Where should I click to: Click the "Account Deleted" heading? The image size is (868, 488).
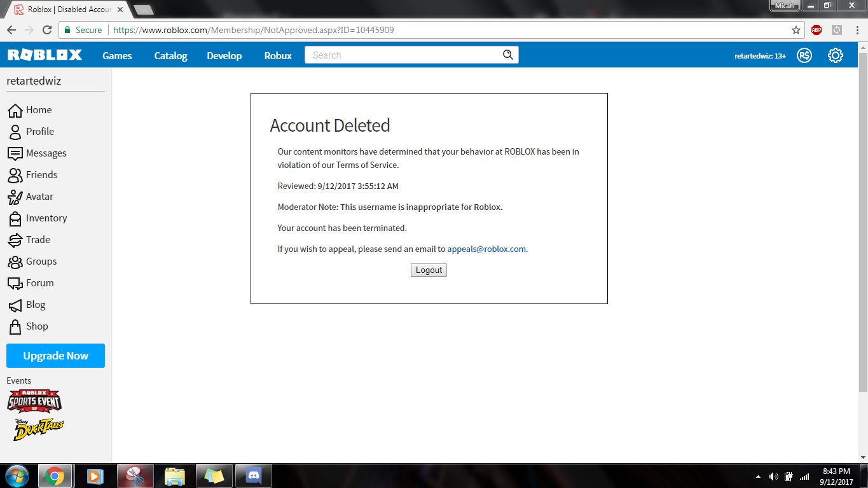330,125
